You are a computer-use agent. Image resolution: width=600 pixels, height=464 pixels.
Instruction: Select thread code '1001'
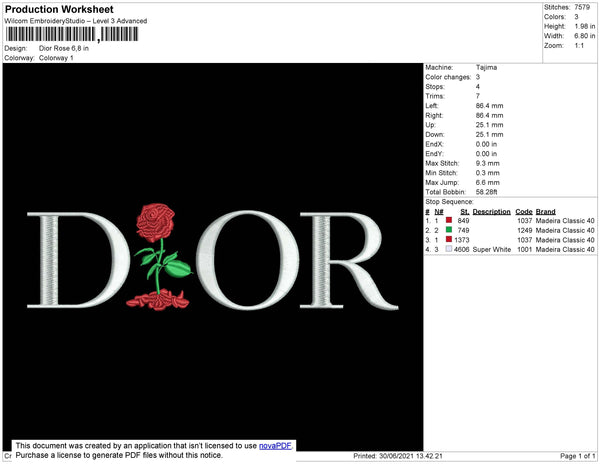[525, 249]
